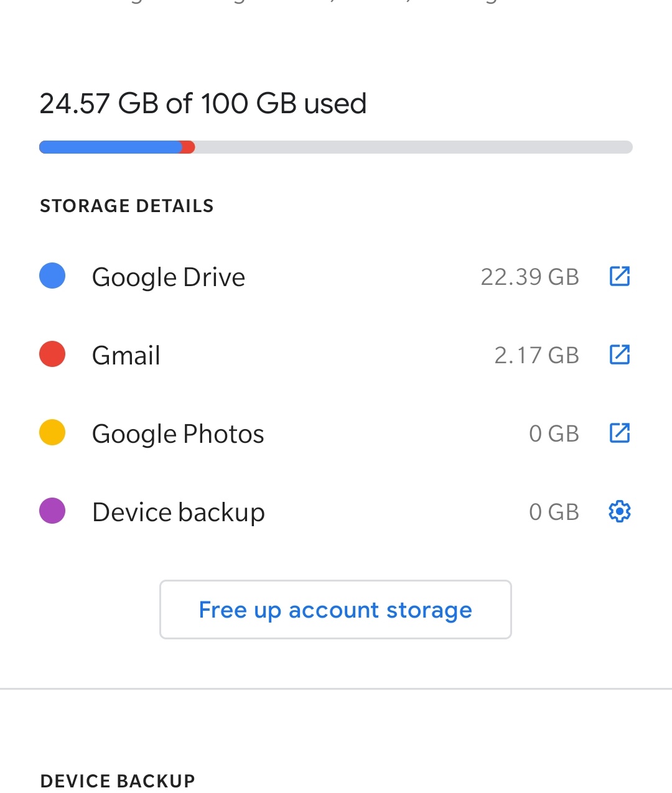This screenshot has width=672, height=793.
Task: Click the gray unused portion of storage bar
Action: click(414, 147)
